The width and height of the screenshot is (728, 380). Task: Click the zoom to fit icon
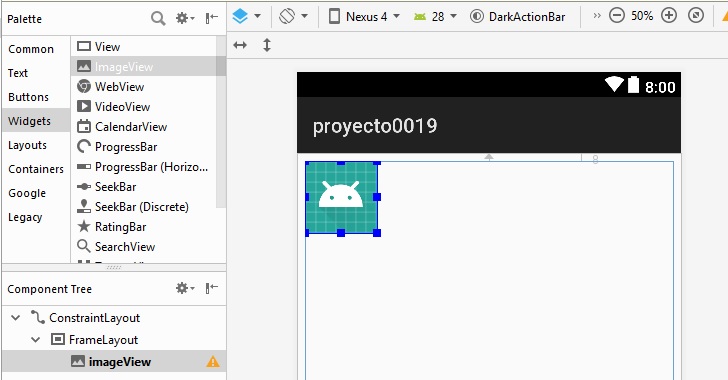tap(696, 16)
